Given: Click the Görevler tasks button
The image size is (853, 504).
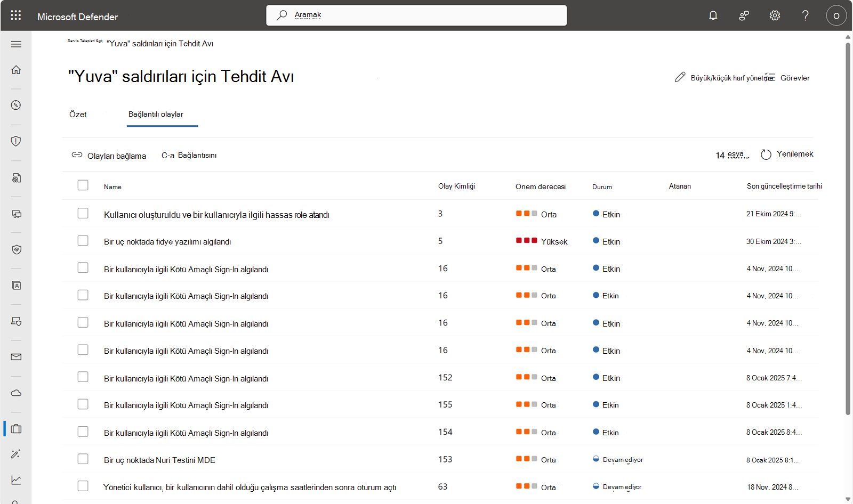Looking at the screenshot, I should tap(787, 78).
